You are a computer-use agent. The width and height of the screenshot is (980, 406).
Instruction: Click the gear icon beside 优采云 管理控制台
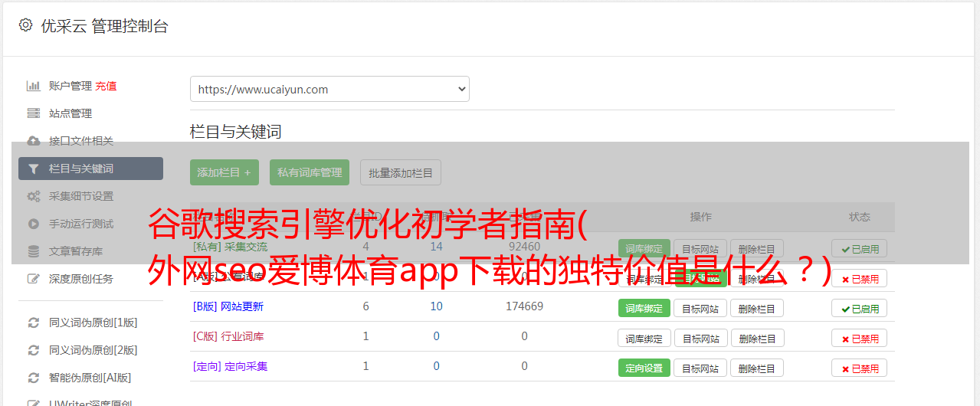pos(25,25)
